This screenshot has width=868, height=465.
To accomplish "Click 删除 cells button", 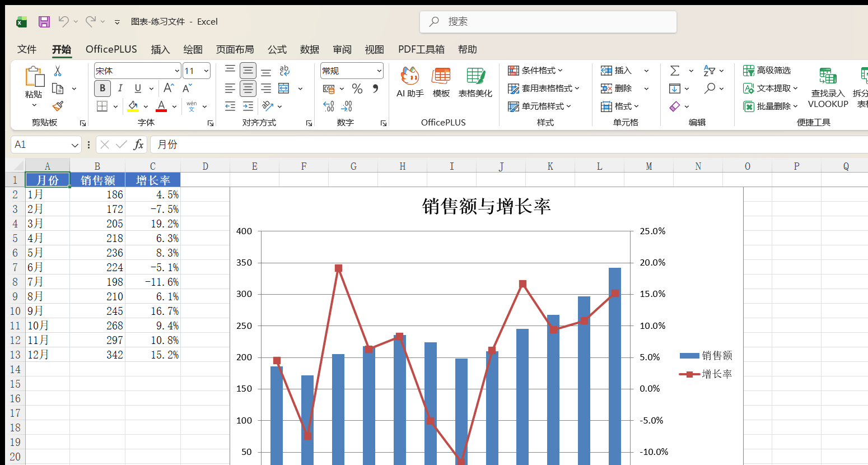I will coord(617,89).
